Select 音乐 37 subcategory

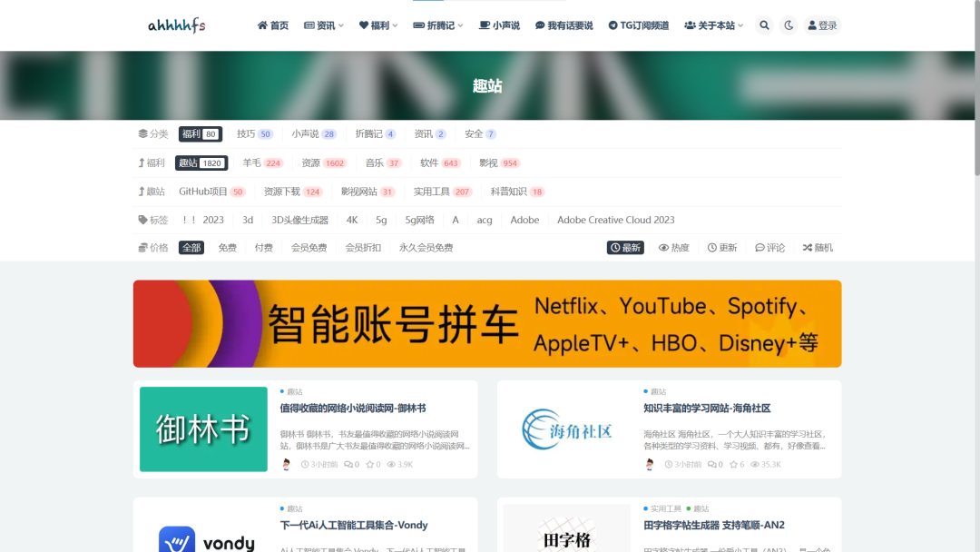[383, 163]
